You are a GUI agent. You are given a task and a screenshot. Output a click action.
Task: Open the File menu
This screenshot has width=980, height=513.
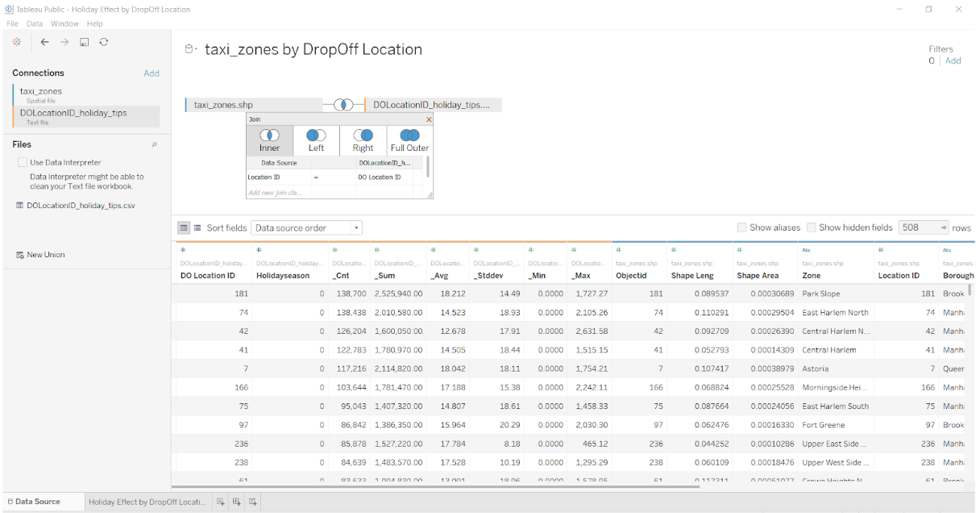12,23
